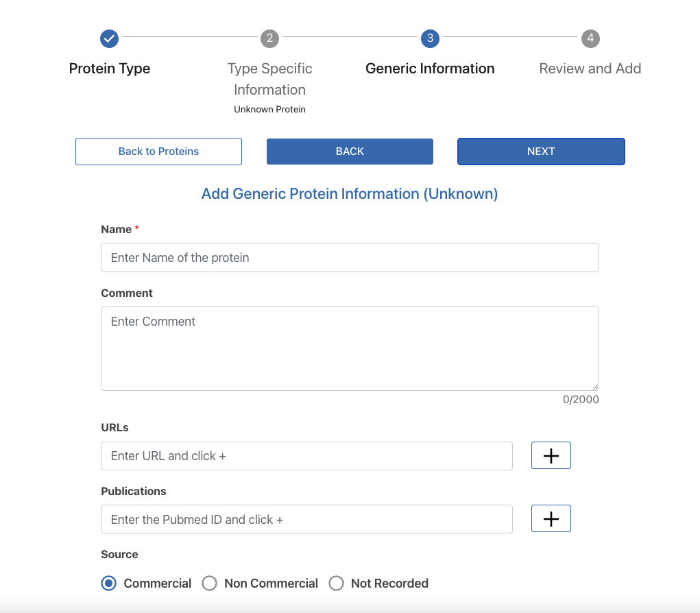Click the plus icon to add URL

click(551, 456)
